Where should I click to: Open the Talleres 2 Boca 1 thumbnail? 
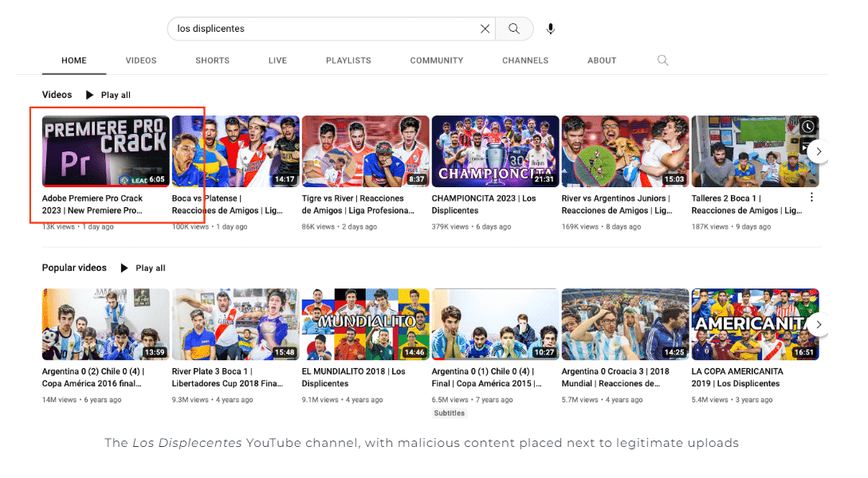click(x=755, y=151)
